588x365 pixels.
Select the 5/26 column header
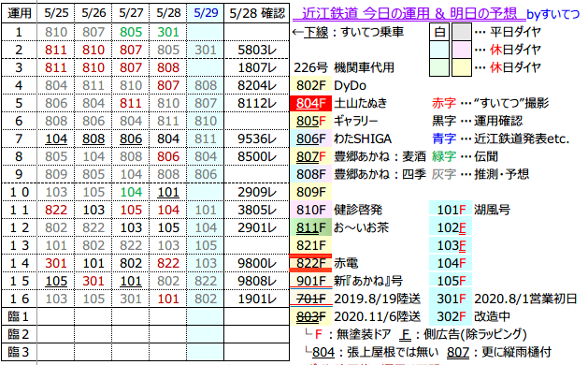click(x=93, y=13)
